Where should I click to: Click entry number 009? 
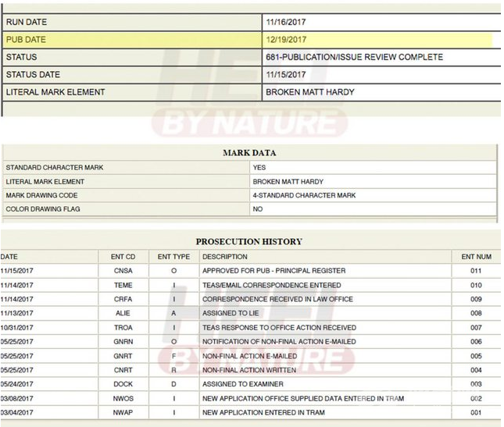coord(476,299)
